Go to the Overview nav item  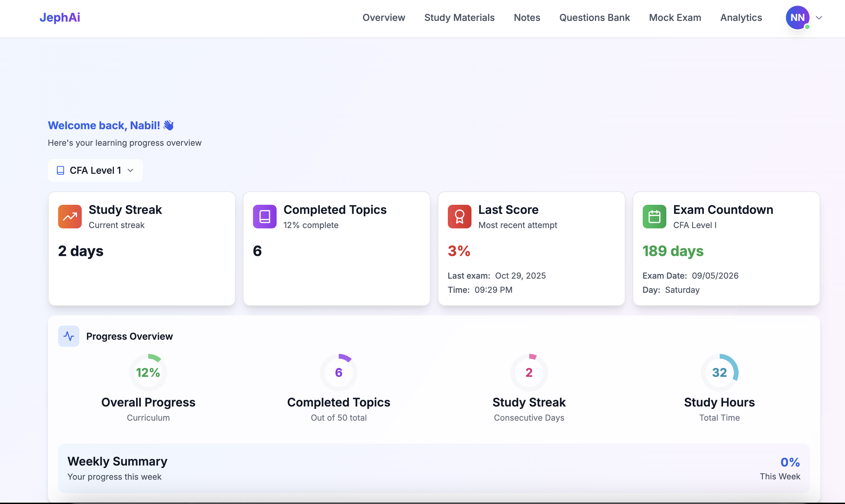pos(383,18)
